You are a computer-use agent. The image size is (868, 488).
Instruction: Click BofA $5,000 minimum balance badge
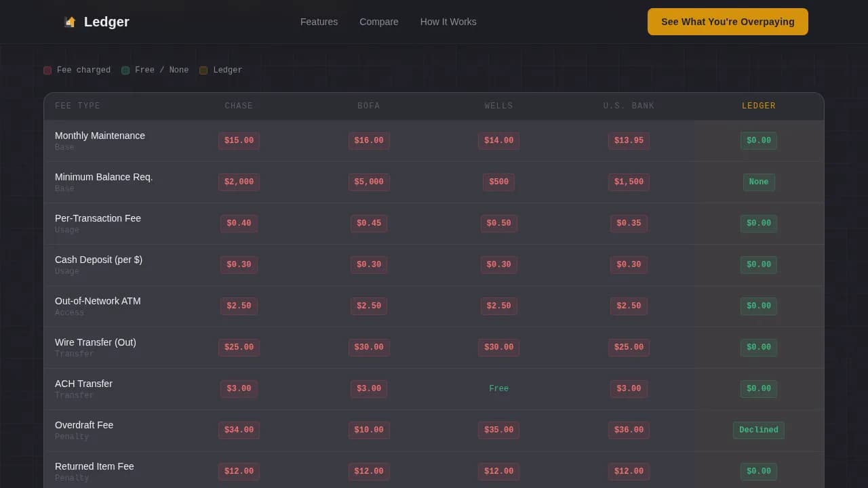pyautogui.click(x=369, y=182)
